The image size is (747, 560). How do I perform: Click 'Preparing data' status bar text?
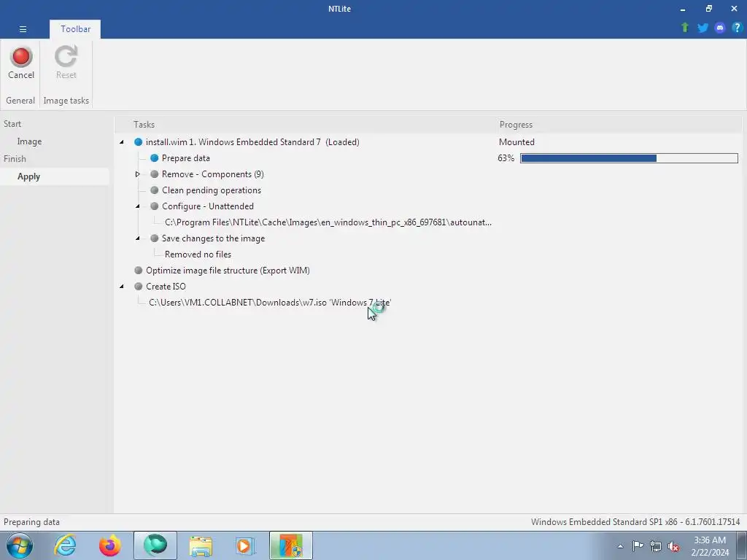[x=31, y=522]
